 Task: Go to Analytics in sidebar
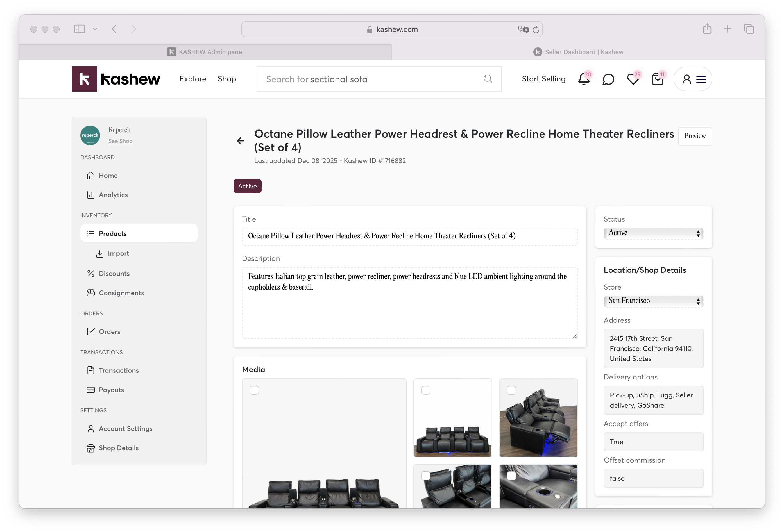click(113, 195)
